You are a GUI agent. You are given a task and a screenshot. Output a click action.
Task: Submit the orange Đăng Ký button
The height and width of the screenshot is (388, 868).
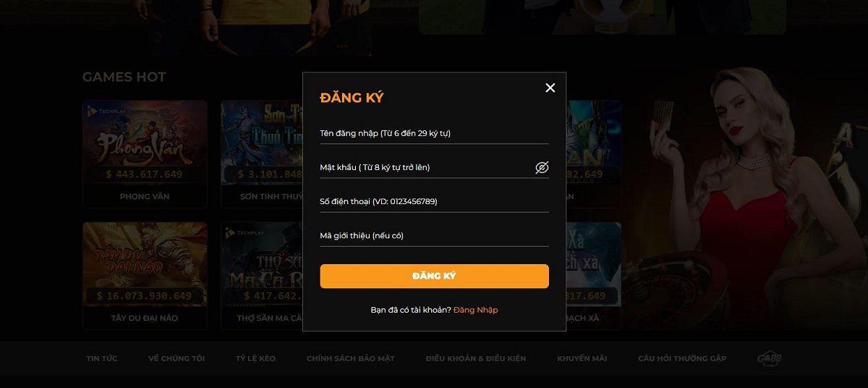(434, 276)
